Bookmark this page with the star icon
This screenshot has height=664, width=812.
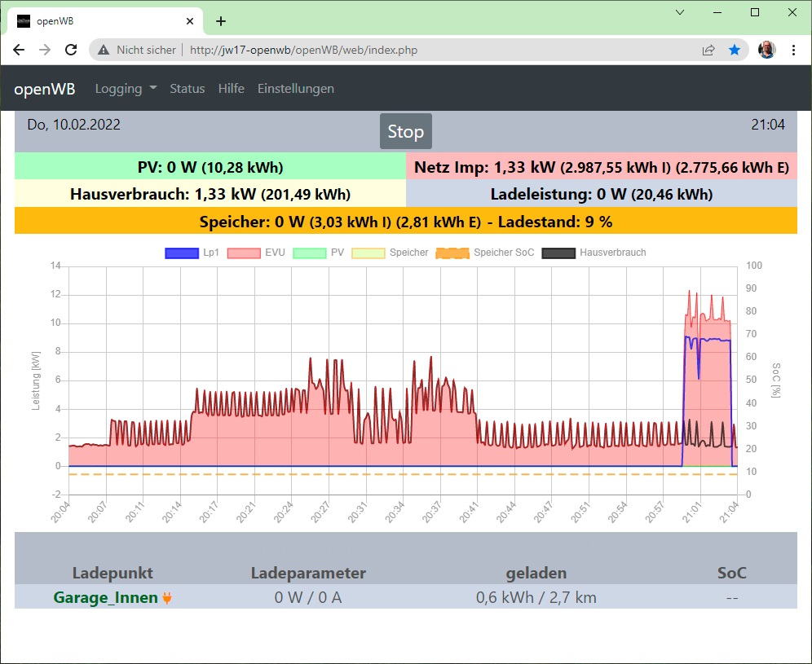[735, 50]
